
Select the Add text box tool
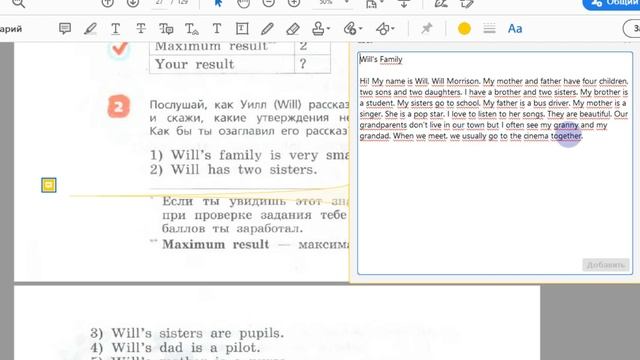pyautogui.click(x=242, y=29)
